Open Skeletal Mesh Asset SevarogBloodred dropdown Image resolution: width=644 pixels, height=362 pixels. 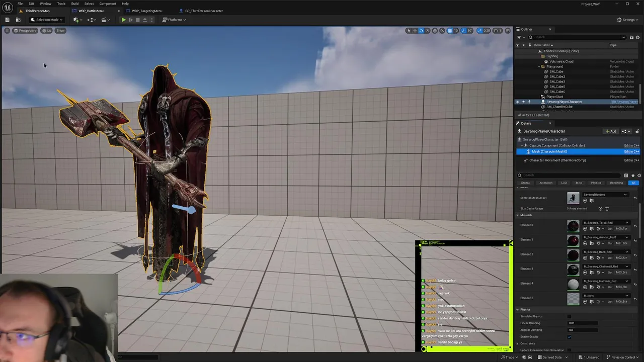pyautogui.click(x=605, y=195)
